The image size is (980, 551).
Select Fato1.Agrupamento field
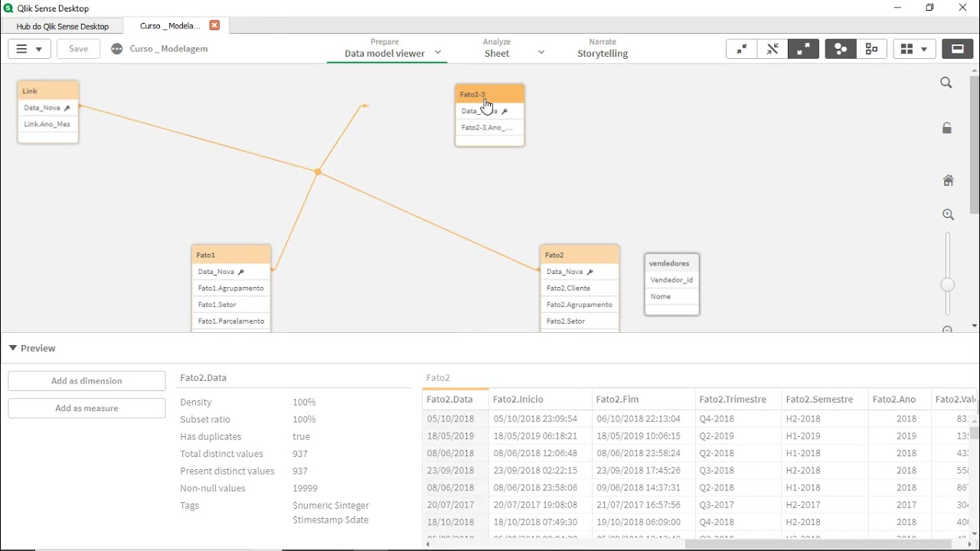[x=231, y=289]
